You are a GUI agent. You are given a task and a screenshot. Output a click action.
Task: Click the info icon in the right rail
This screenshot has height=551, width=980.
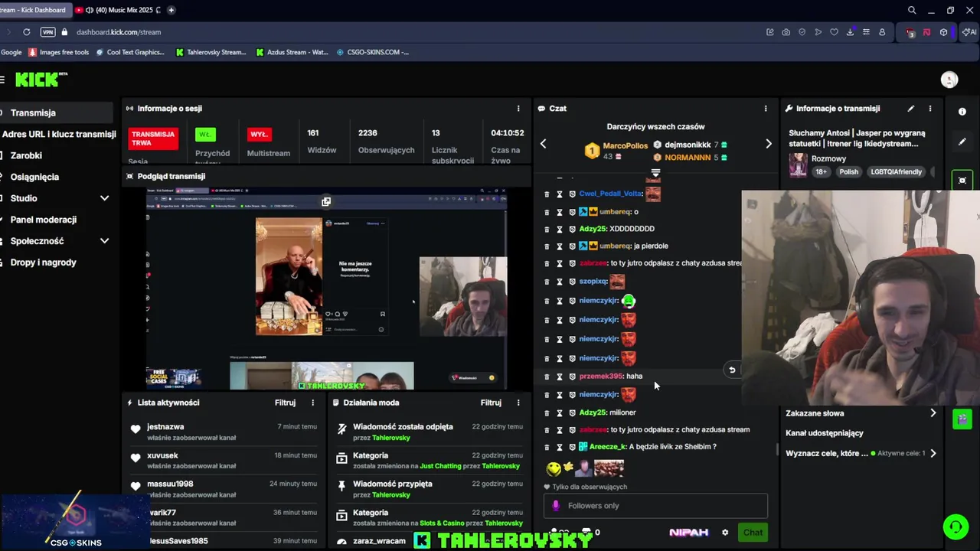pyautogui.click(x=962, y=112)
